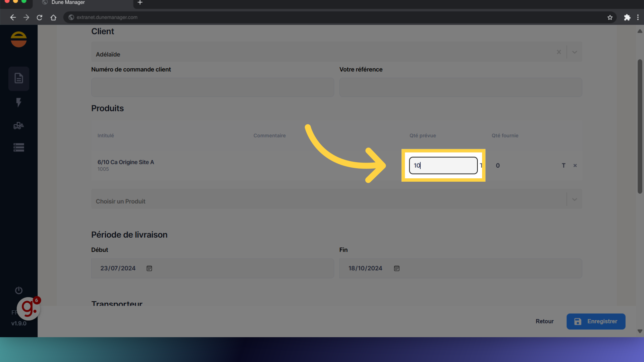The width and height of the screenshot is (644, 362).
Task: Click the page vertical scrollbar thumb
Action: point(640,126)
